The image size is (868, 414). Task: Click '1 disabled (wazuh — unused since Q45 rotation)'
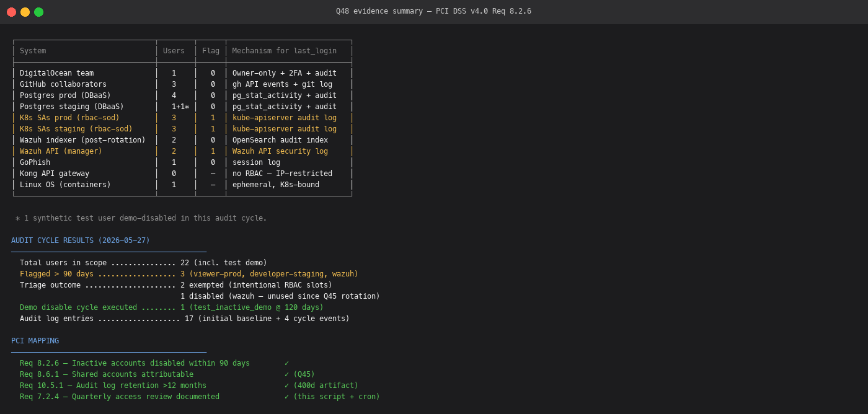click(280, 296)
